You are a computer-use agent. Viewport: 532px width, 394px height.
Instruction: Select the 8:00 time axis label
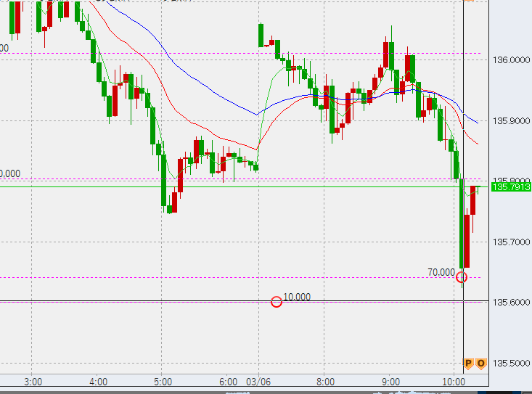[x=325, y=382]
